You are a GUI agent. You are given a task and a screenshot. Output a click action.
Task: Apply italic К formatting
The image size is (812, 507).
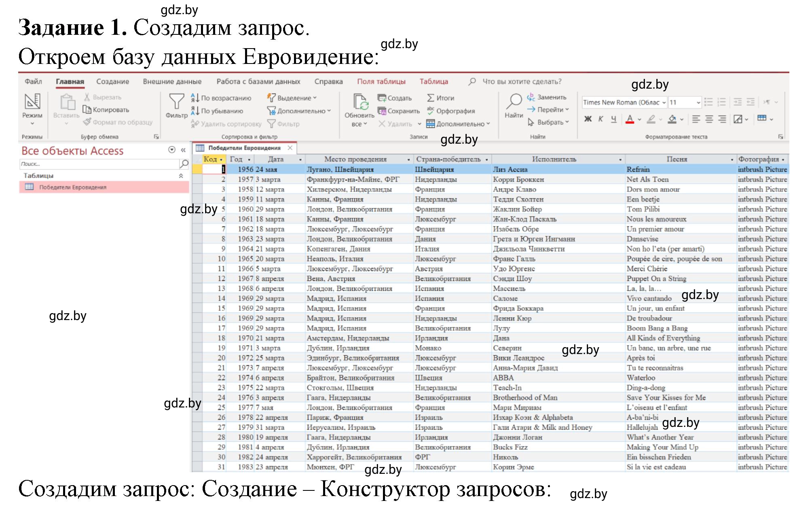coord(601,119)
